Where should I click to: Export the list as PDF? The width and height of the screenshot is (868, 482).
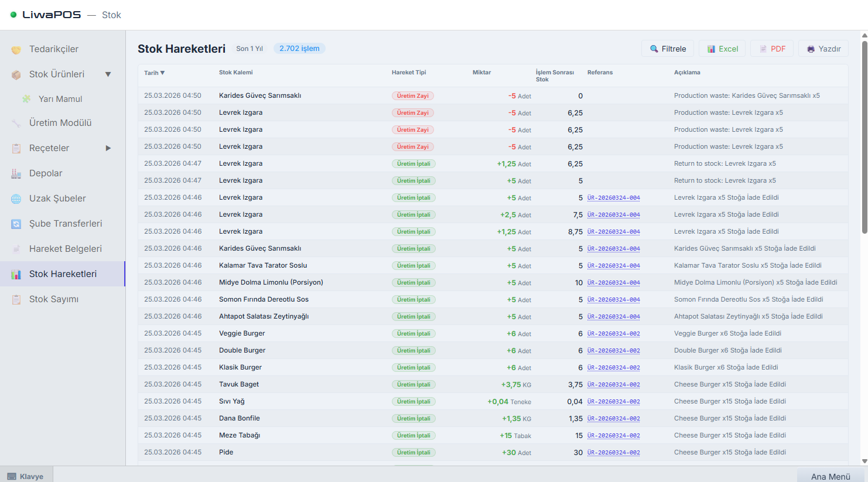[772, 49]
